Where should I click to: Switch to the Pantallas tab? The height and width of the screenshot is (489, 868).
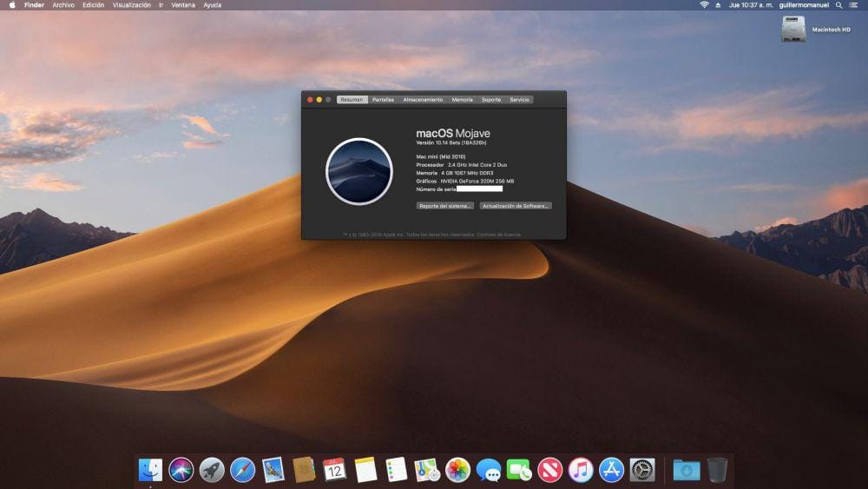pos(383,100)
